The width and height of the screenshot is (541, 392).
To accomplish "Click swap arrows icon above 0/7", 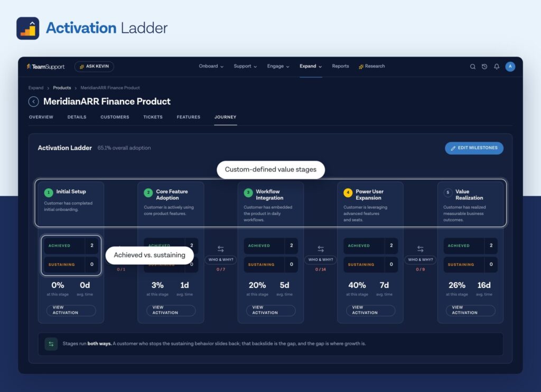I will (221, 249).
